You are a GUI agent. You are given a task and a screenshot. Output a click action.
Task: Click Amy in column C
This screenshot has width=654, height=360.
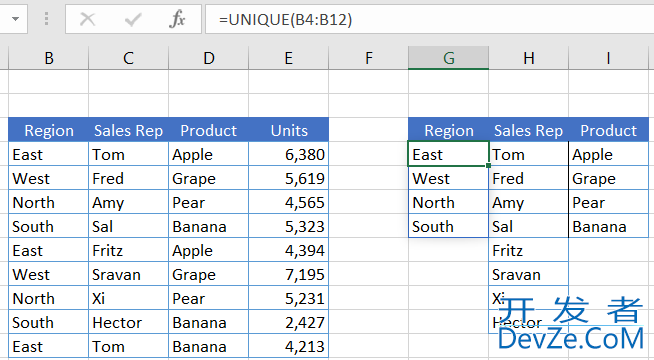click(x=128, y=202)
